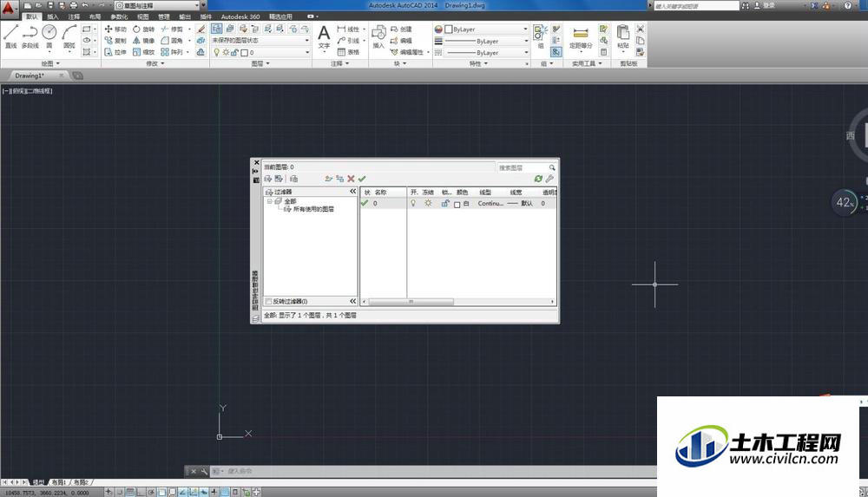Click the wrench settings icon in layer manager
Viewport: 868px width, 497px height.
549,179
